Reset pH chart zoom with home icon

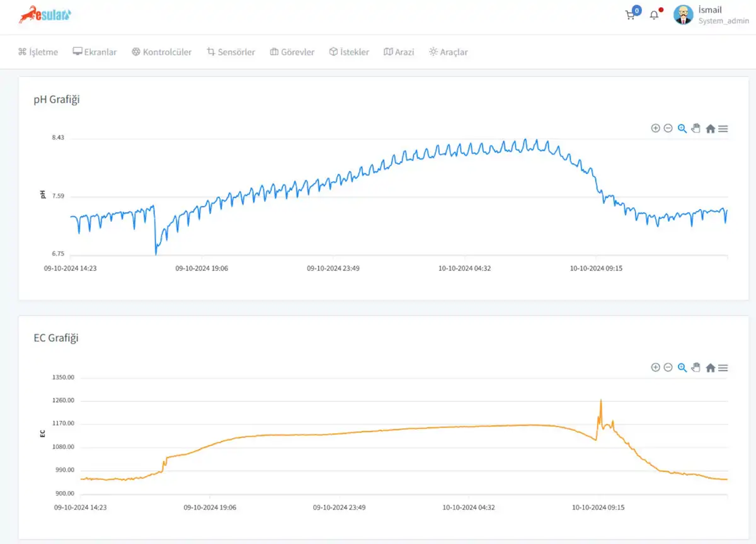click(710, 128)
